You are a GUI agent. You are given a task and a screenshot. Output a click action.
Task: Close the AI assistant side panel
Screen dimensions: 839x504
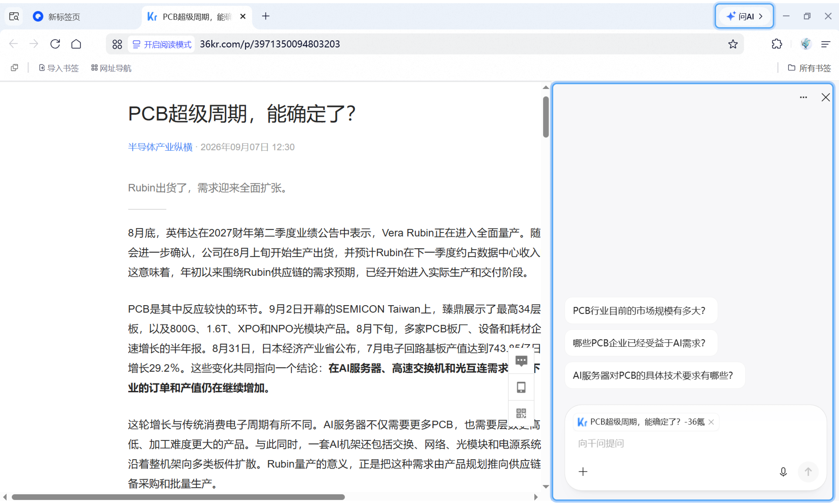click(x=825, y=97)
